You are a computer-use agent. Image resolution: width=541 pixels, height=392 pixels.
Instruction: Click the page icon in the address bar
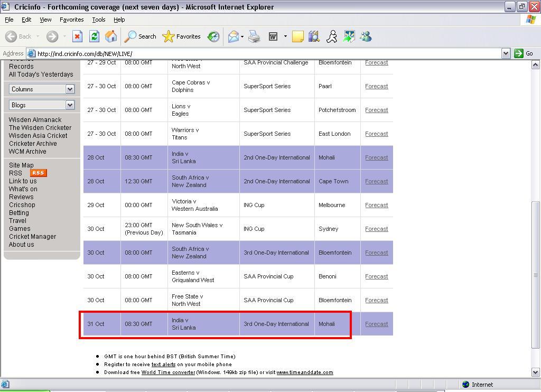31,53
